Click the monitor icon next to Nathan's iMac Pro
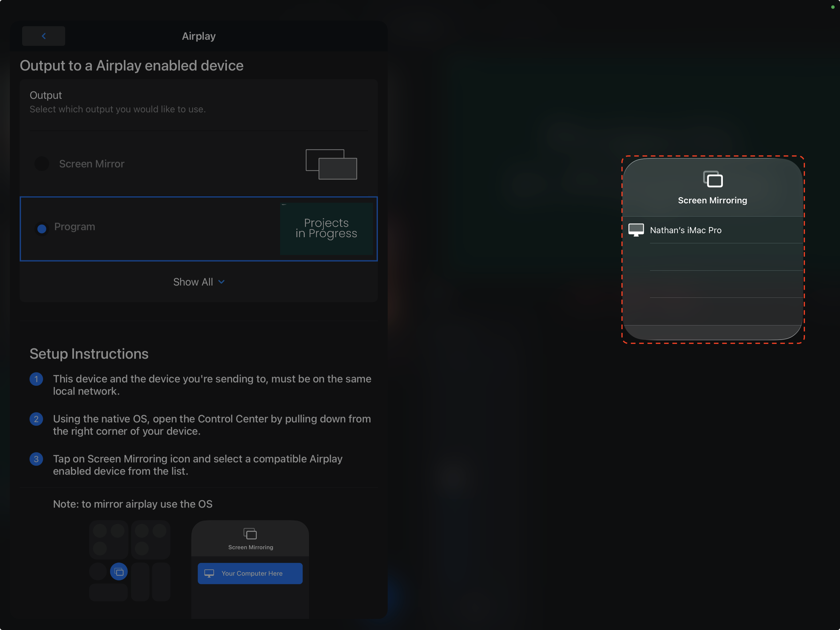 coord(636,229)
